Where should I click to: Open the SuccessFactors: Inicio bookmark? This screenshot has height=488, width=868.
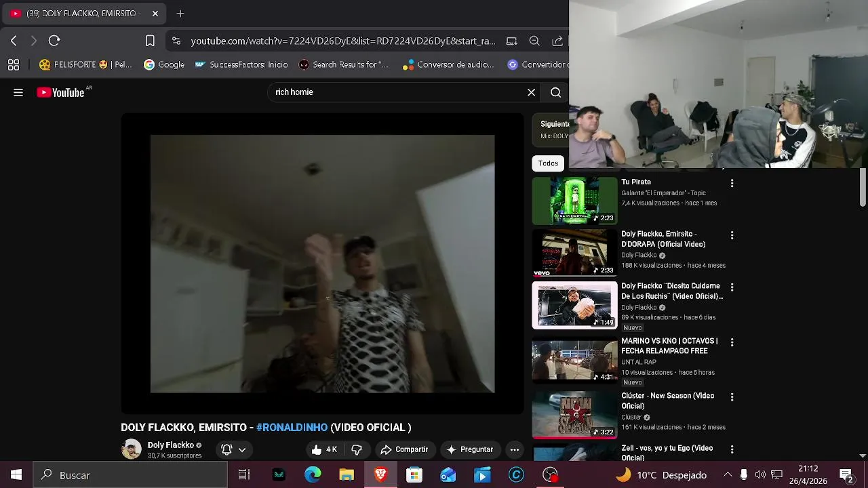click(x=241, y=64)
